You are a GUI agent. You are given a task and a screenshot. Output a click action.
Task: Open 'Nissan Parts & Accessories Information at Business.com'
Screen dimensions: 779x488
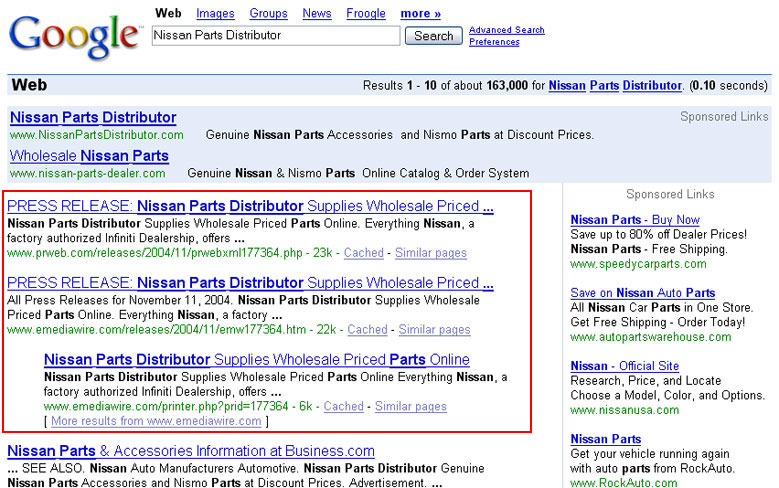point(191,451)
